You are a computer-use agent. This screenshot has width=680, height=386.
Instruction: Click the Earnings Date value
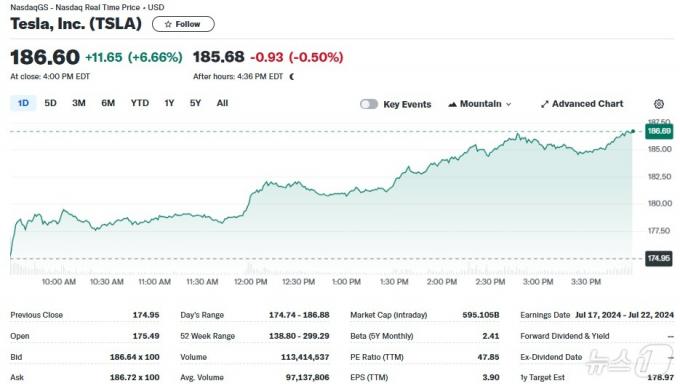pyautogui.click(x=624, y=315)
